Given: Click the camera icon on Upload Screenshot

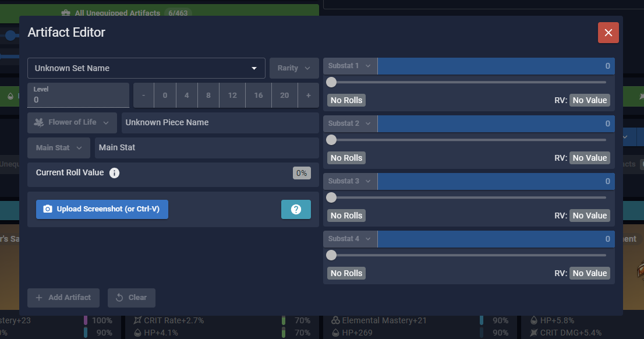Looking at the screenshot, I should pyautogui.click(x=47, y=209).
